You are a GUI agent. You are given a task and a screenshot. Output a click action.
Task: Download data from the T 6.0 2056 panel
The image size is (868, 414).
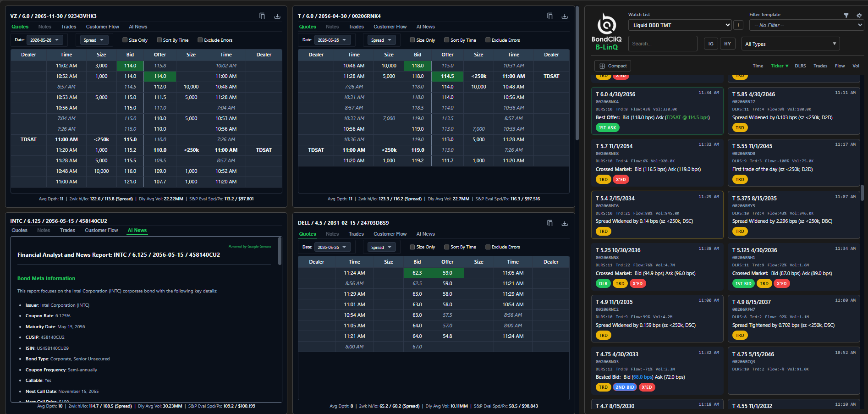pyautogui.click(x=565, y=16)
